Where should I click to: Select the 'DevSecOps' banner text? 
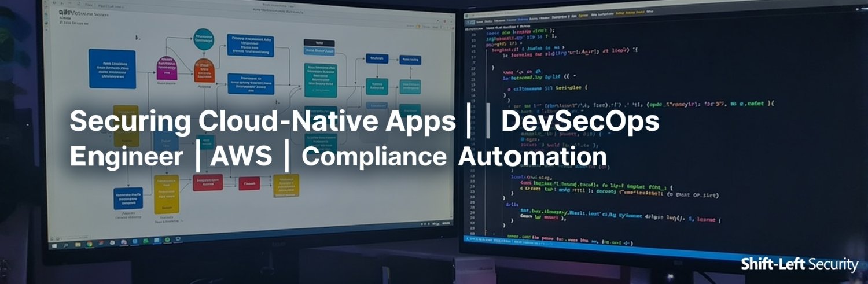click(580, 121)
